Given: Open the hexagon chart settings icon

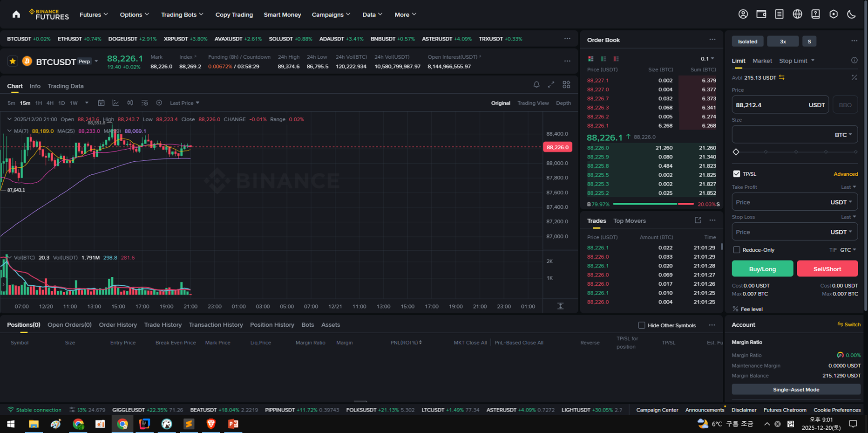Looking at the screenshot, I should 159,103.
